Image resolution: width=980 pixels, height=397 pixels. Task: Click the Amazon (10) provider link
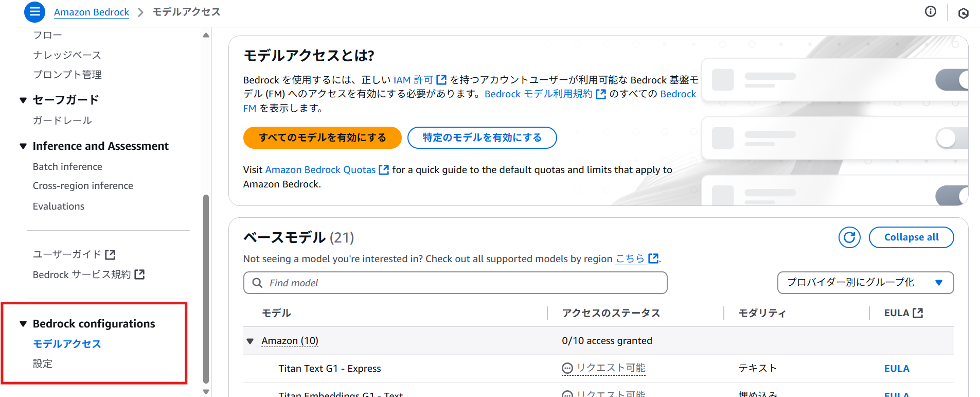point(290,341)
